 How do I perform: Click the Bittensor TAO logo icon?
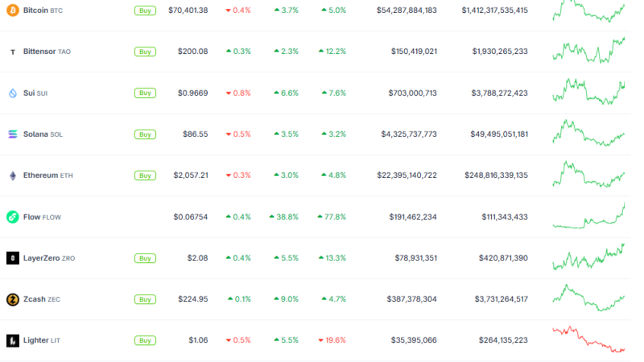[x=13, y=51]
